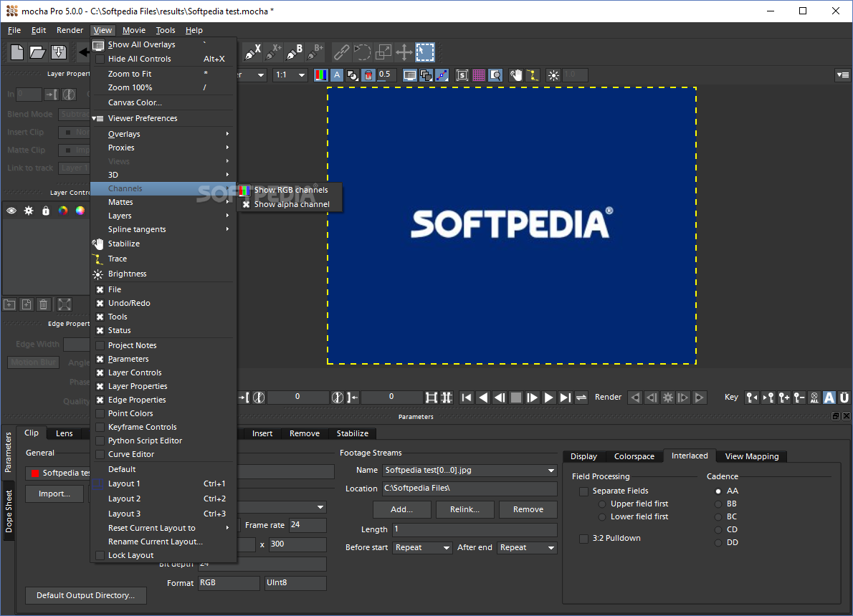
Task: Click the Brightness sun toolbar icon
Action: click(x=553, y=75)
